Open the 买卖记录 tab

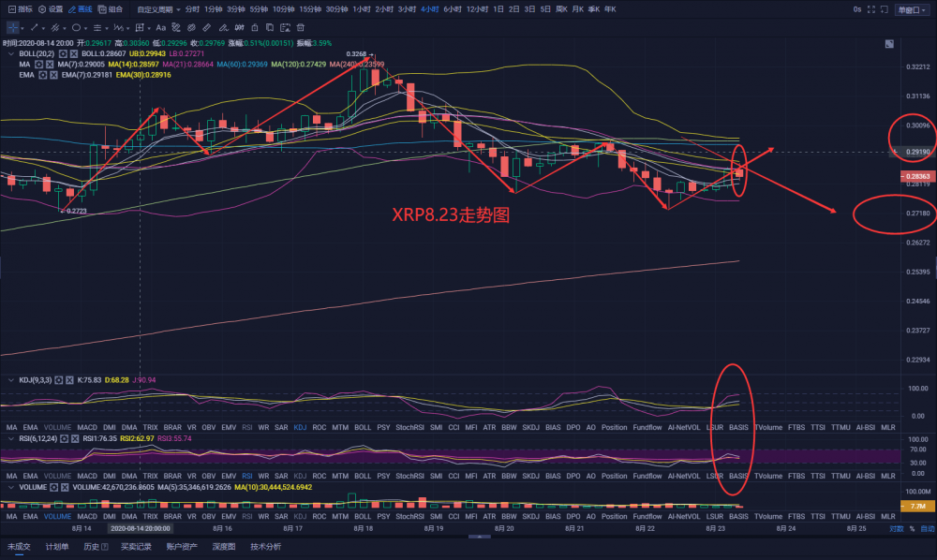pyautogui.click(x=136, y=547)
